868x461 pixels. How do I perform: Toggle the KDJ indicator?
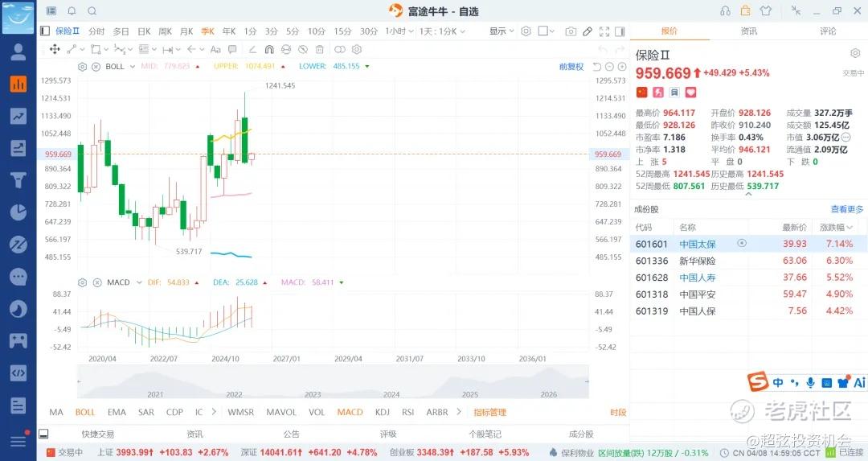(382, 412)
